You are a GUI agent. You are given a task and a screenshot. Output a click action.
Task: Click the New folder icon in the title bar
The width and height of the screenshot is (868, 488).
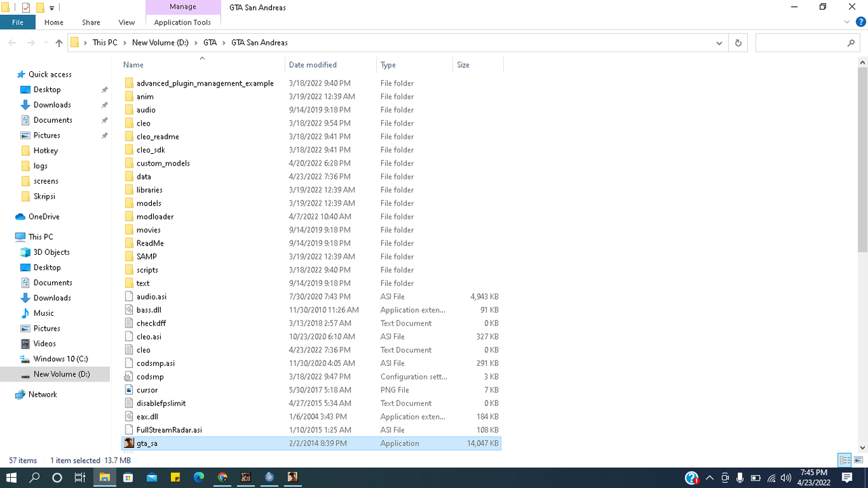point(40,7)
